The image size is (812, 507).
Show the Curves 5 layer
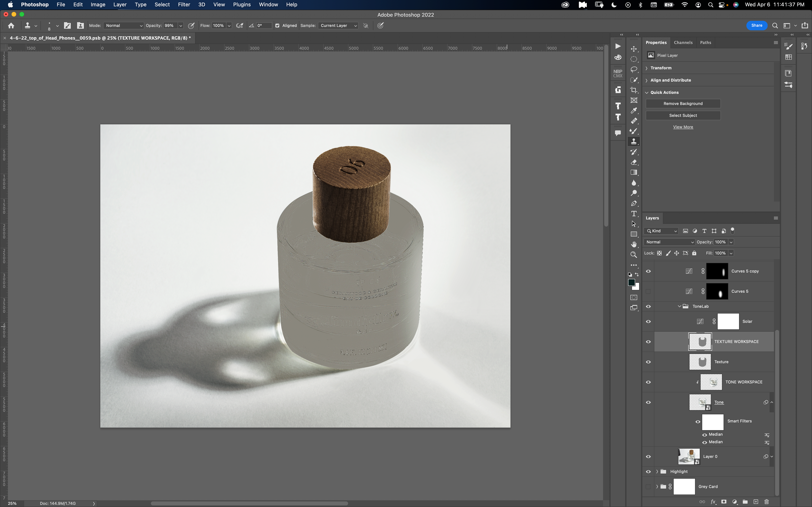point(648,291)
